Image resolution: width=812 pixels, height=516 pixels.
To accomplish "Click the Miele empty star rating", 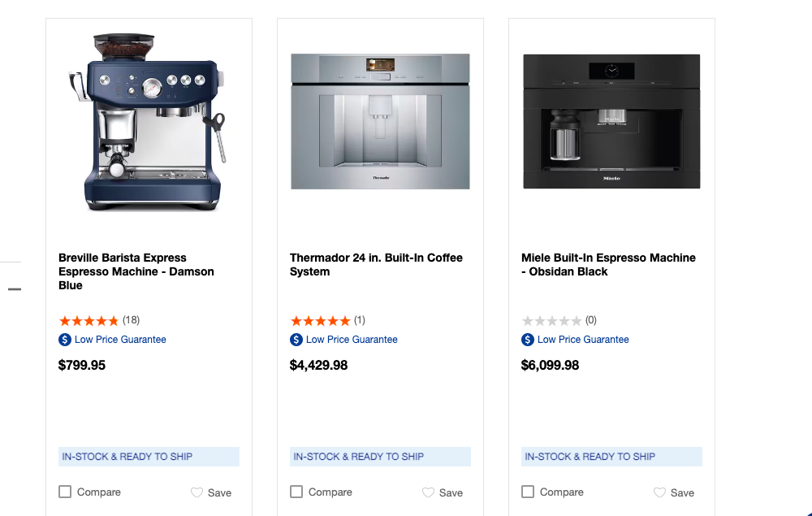I will (551, 320).
